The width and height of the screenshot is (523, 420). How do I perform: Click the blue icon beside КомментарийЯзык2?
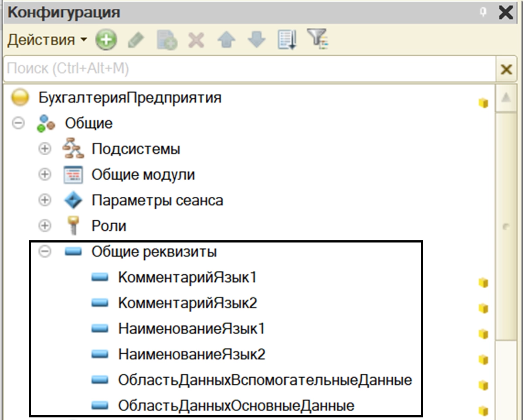tap(100, 304)
